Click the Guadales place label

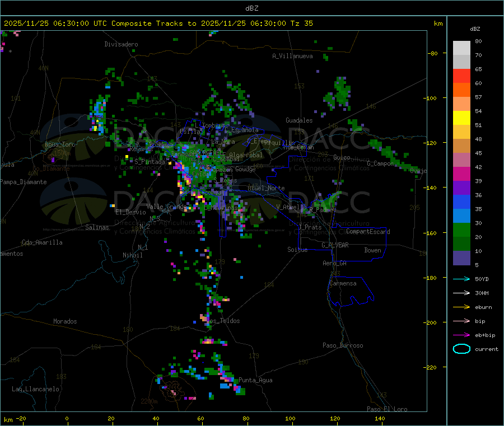pyautogui.click(x=299, y=120)
